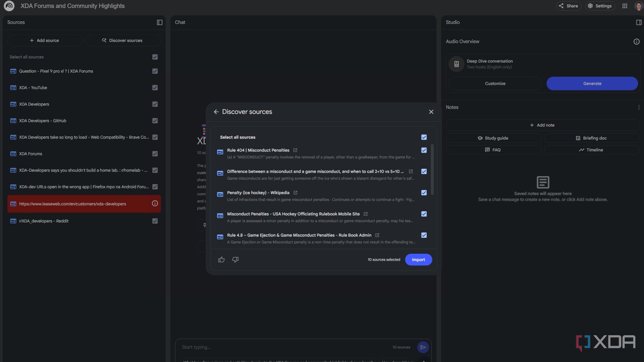Uncheck the XDA - YouTube source
Screen dimensions: 644x362
pyautogui.click(x=155, y=88)
